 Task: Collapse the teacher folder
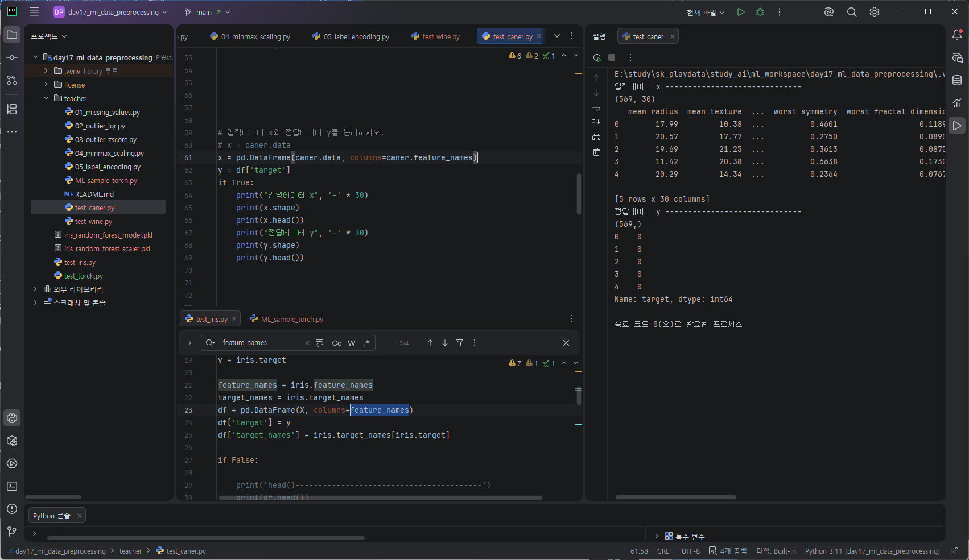(x=46, y=98)
